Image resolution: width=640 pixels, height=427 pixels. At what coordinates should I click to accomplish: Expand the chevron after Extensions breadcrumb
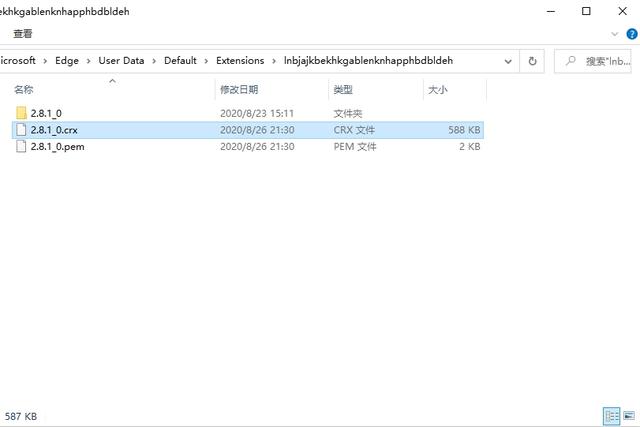[274, 61]
